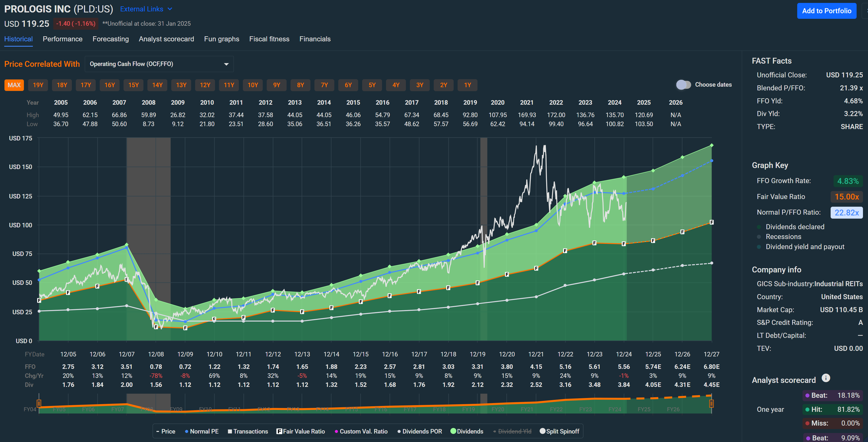Click the Add to Portfolio button
The width and height of the screenshot is (868, 442).
[x=827, y=11]
